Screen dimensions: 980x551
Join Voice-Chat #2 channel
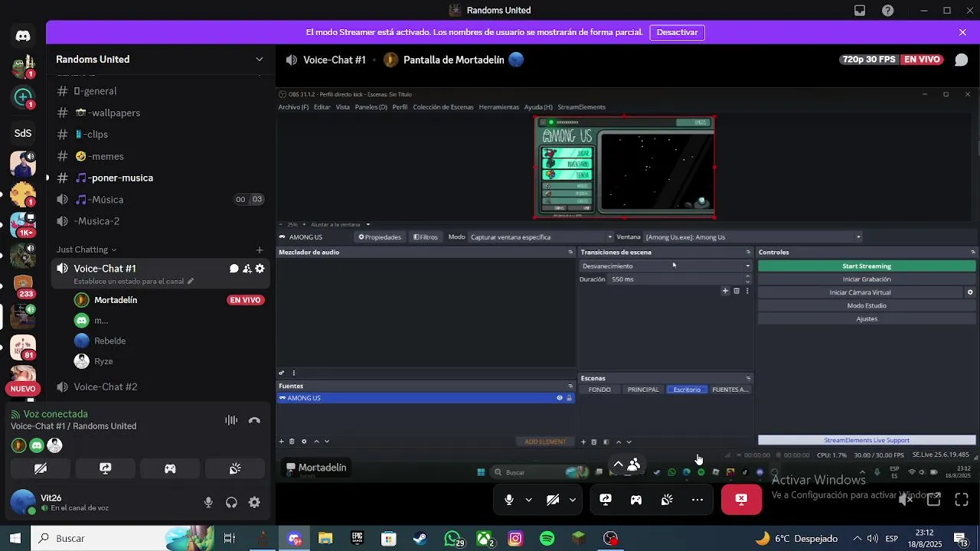(161, 387)
